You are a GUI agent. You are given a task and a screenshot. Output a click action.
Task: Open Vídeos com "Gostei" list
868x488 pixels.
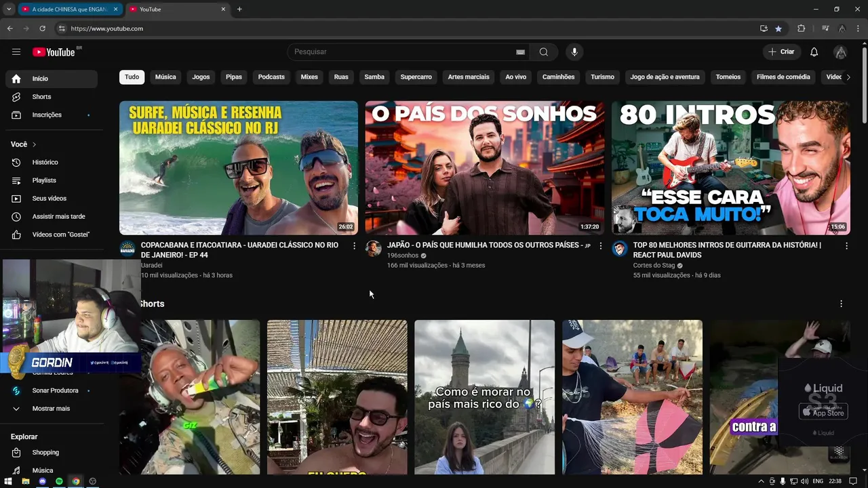pyautogui.click(x=52, y=235)
